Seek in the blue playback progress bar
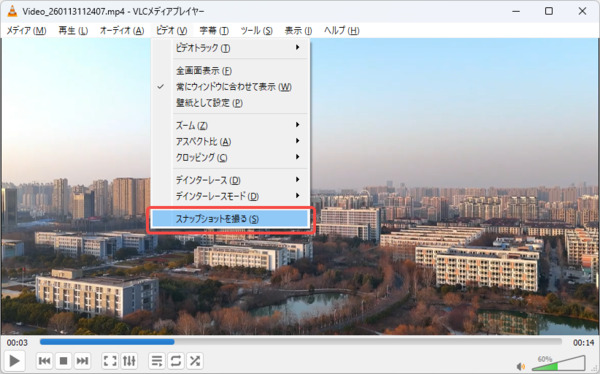This screenshot has width=600, height=374. tap(301, 342)
